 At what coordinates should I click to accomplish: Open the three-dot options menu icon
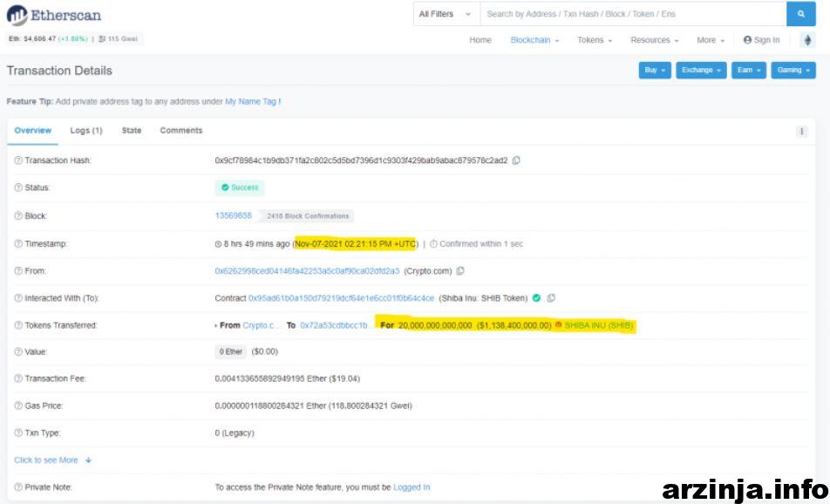[801, 132]
